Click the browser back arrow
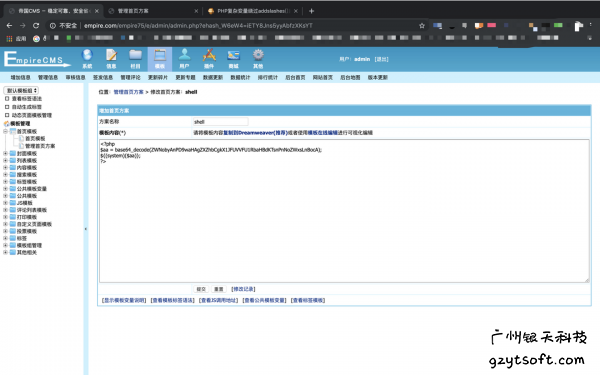 pos(10,26)
